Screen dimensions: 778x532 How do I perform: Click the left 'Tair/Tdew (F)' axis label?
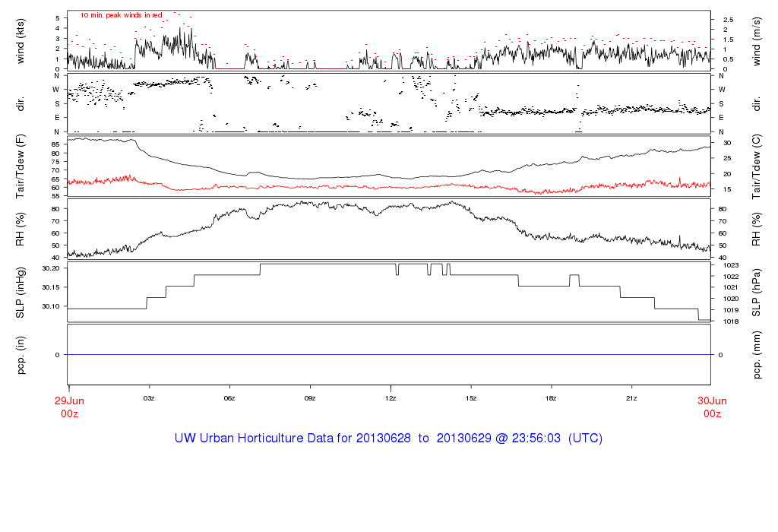tap(21, 166)
